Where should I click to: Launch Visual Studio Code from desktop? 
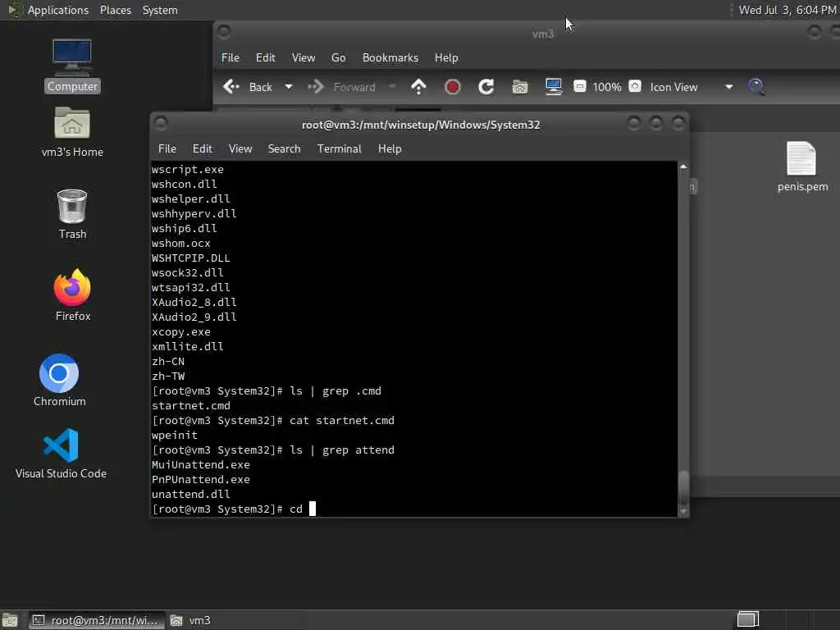pyautogui.click(x=61, y=453)
